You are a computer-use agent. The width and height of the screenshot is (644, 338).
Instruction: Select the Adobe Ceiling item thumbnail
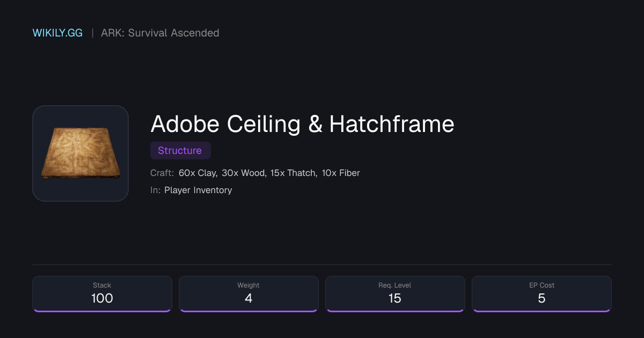(80, 153)
